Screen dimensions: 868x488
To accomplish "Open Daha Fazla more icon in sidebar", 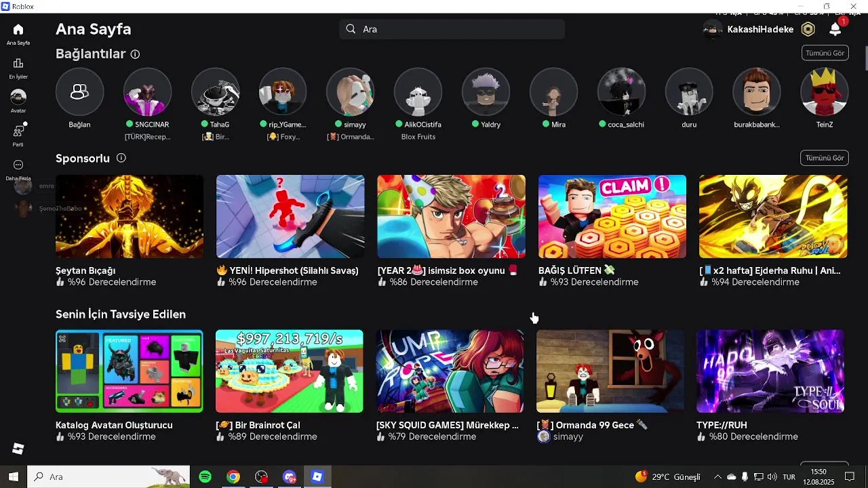I will point(18,165).
